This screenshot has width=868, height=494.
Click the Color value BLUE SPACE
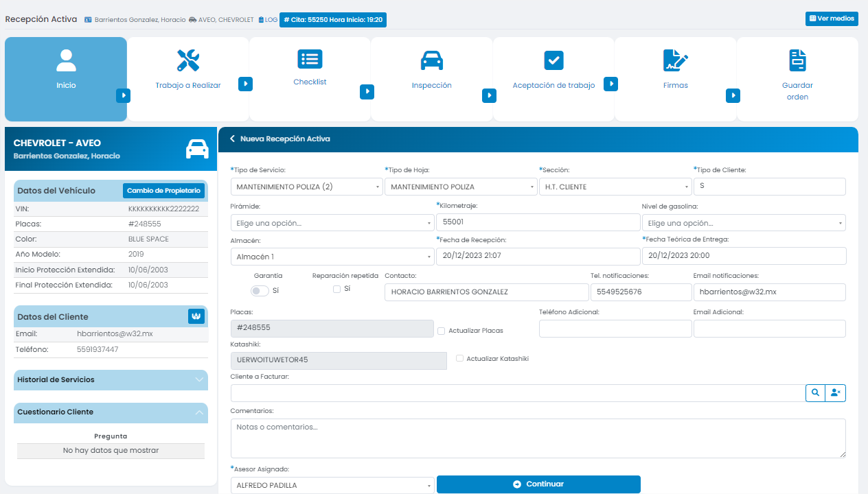point(148,239)
